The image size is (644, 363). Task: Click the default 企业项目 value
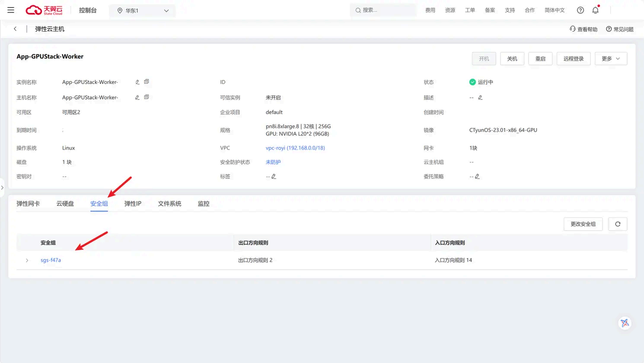(274, 112)
